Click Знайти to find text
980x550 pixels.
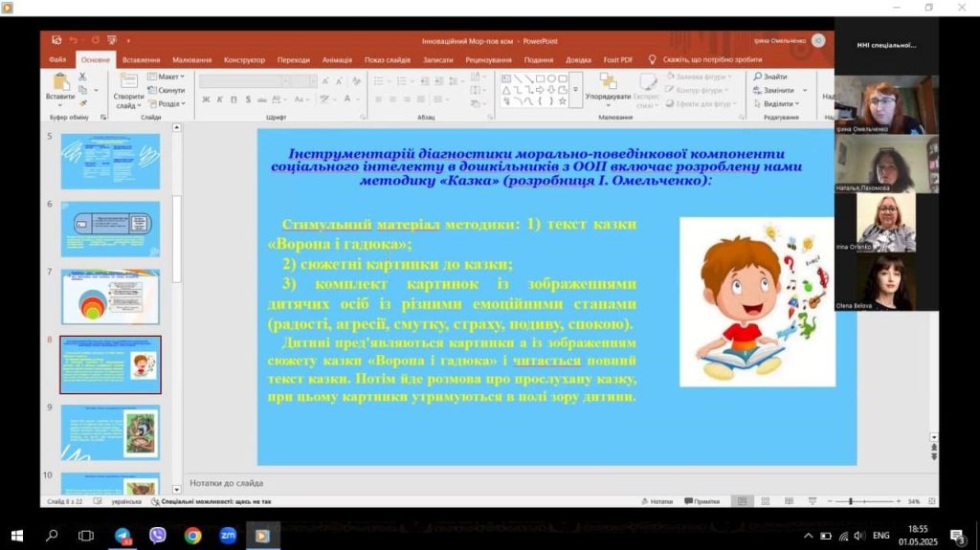click(x=770, y=77)
